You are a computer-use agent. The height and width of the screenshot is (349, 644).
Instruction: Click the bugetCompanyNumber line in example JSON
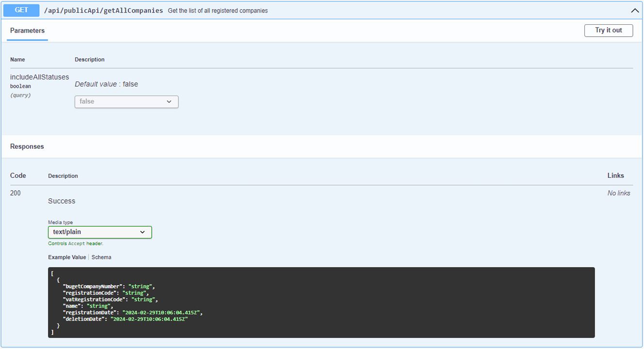point(109,286)
